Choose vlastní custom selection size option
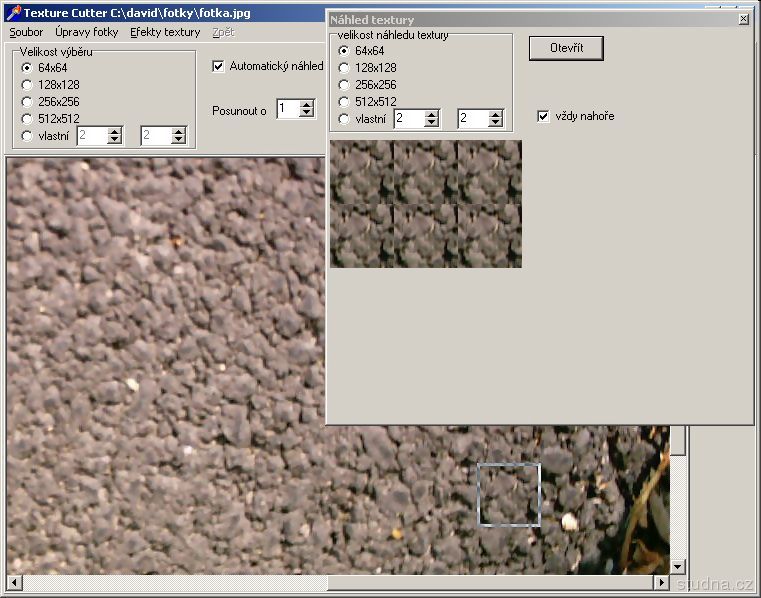Screen dimensions: 761x598 pos(27,136)
